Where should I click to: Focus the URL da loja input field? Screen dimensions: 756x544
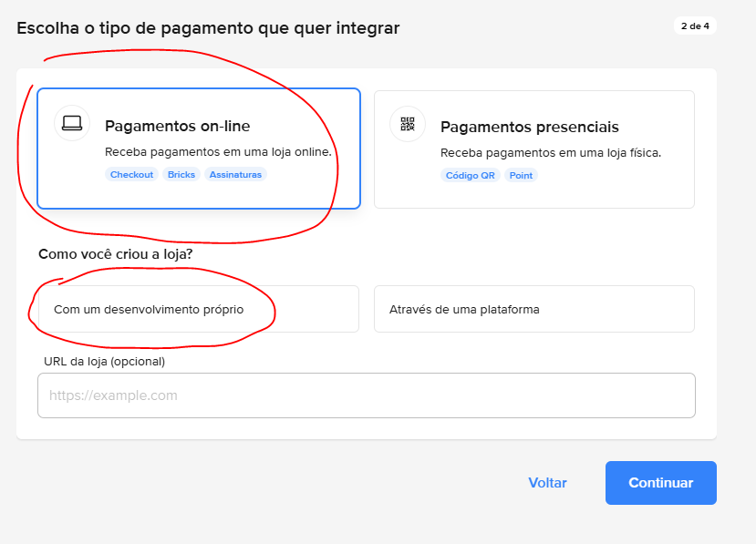366,395
